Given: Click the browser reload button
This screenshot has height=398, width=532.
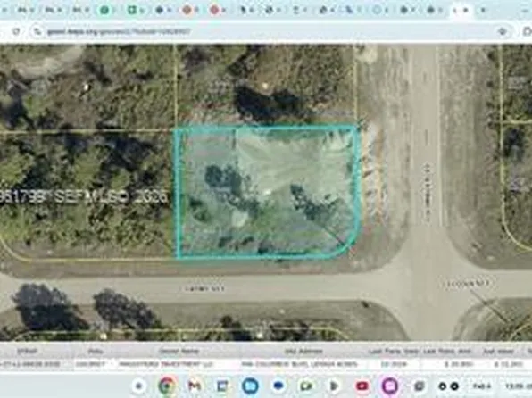Looking at the screenshot, I should coord(16,31).
